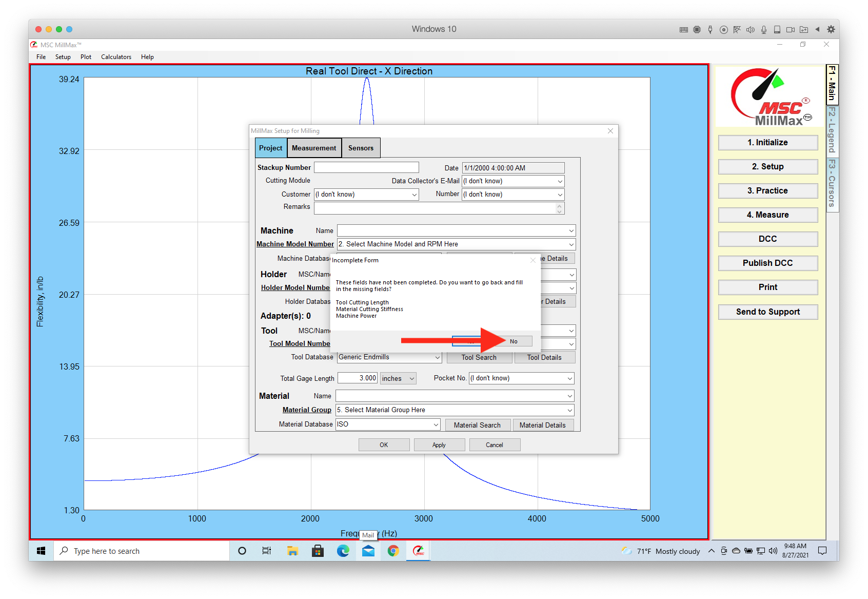Click No in Incomplete Form dialog
Screen dimensions: 868x599
[514, 341]
